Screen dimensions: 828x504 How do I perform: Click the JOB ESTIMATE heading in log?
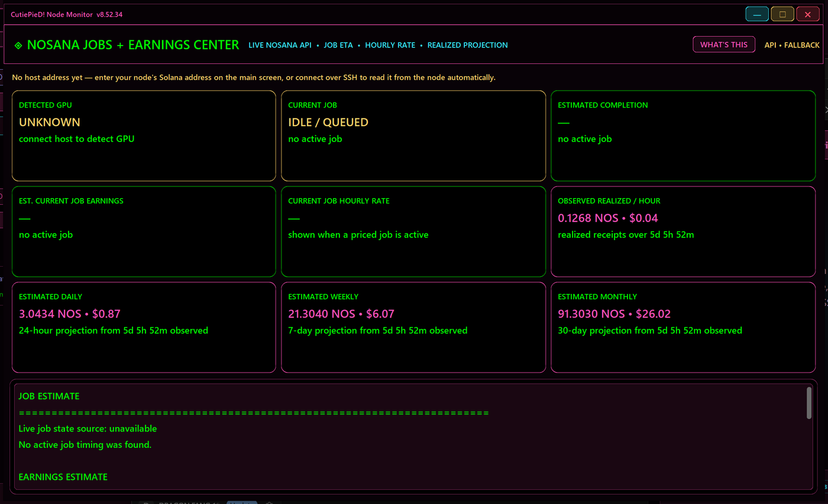click(x=49, y=396)
